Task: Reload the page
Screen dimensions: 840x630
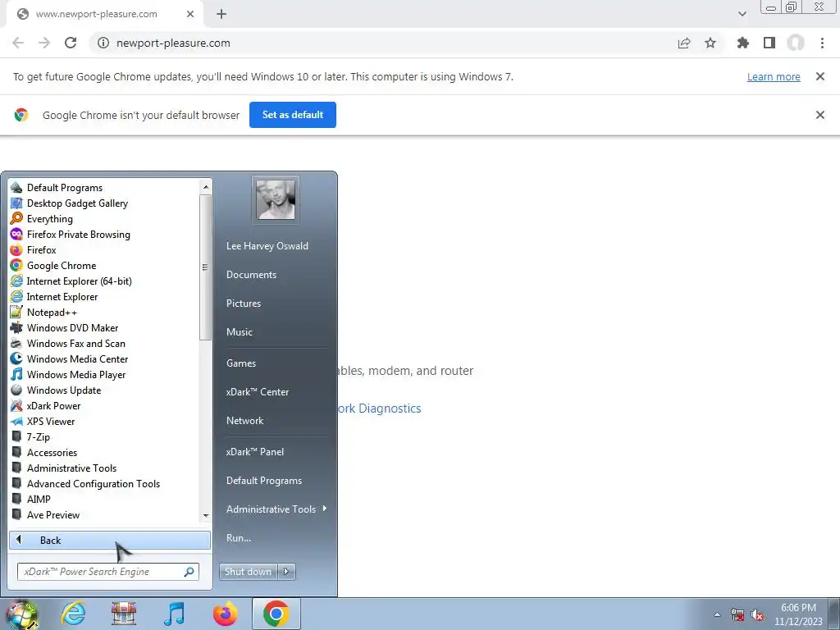Action: coord(71,43)
